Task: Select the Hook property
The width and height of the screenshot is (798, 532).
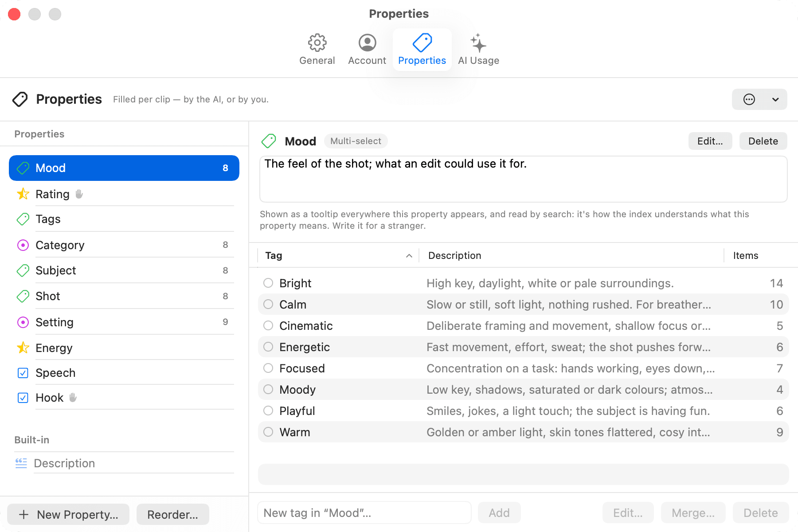Action: [124, 398]
